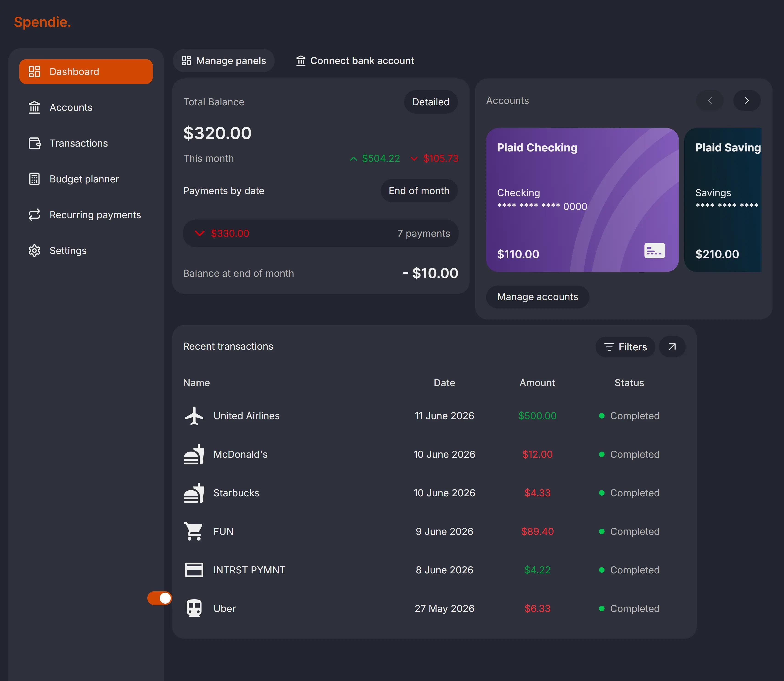
Task: Open Dashboard in the sidebar
Action: [86, 71]
